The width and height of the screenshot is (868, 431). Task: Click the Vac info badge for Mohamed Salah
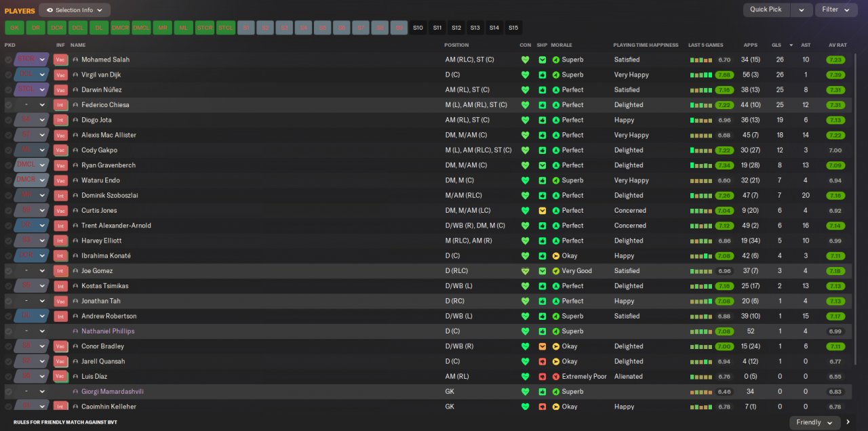click(x=60, y=60)
